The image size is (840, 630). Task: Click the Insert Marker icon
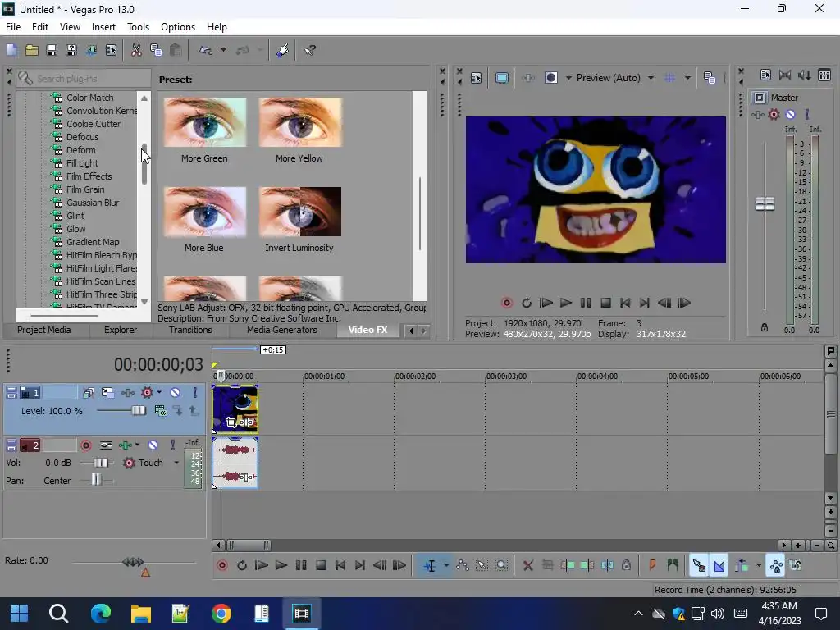[652, 566]
